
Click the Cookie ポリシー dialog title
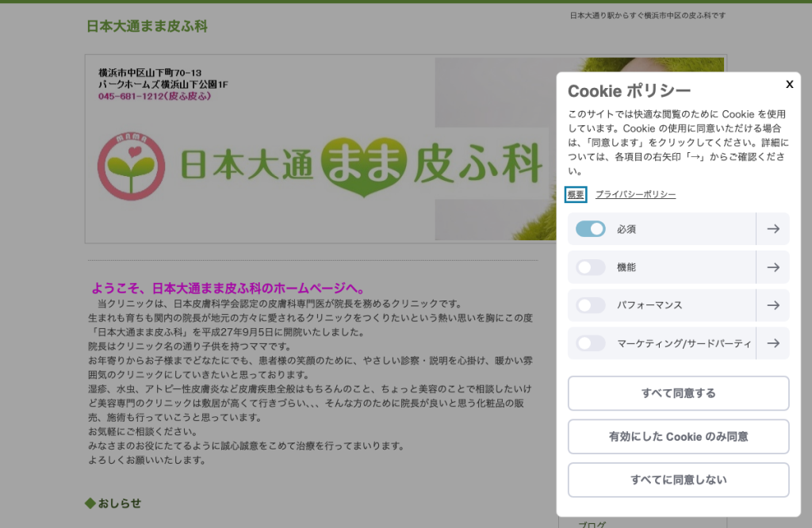629,91
